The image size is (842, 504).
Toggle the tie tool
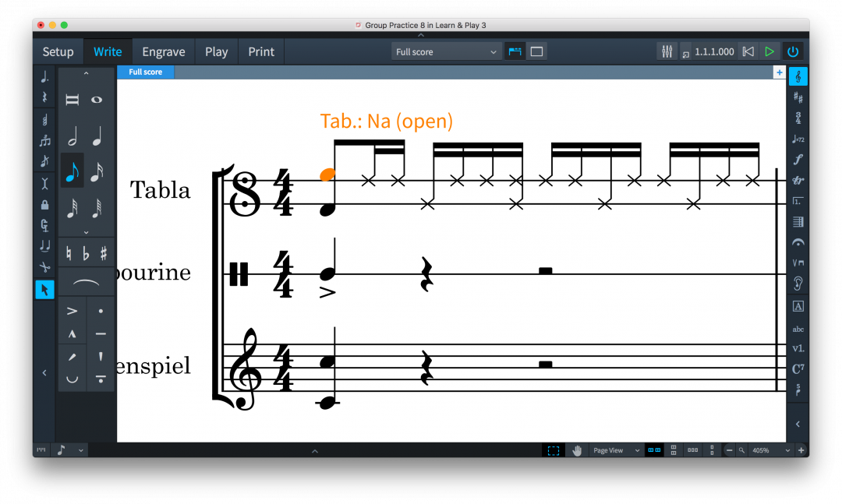click(x=44, y=246)
